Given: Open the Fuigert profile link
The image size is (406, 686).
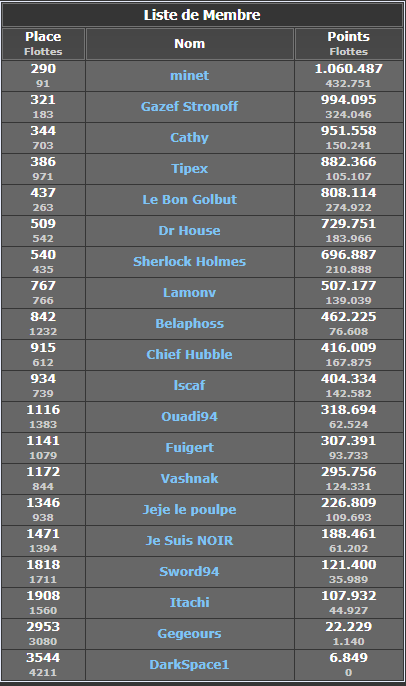Looking at the screenshot, I should point(189,448).
